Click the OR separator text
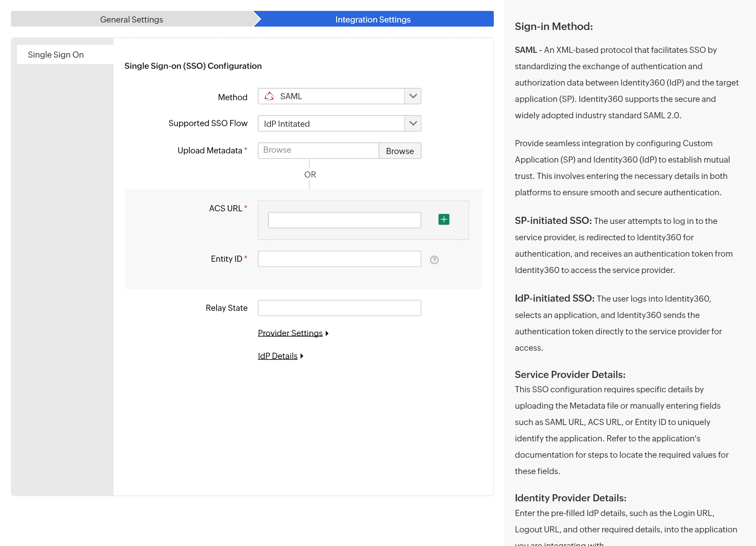Viewport: 756px width, 546px height. click(310, 175)
